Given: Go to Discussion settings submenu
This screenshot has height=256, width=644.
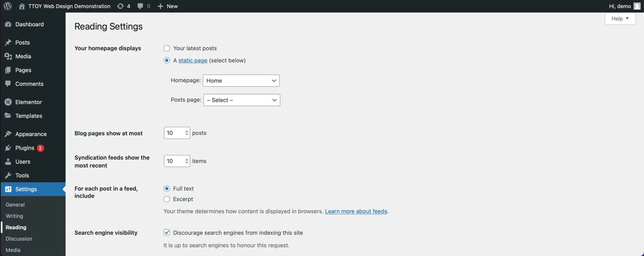Looking at the screenshot, I should [x=19, y=239].
